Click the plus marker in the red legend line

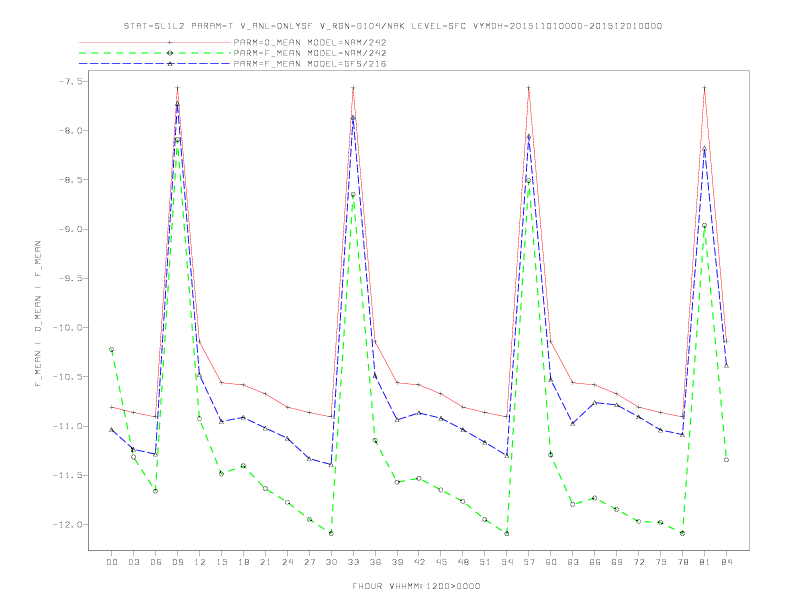(x=170, y=42)
